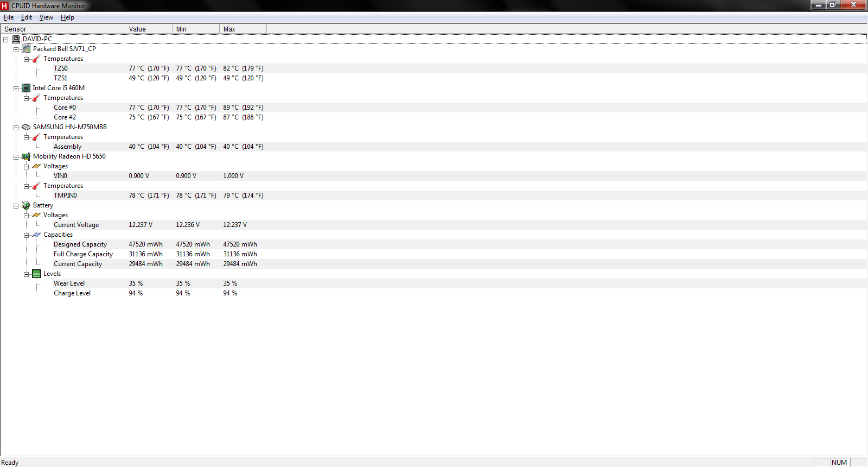868x467 pixels.
Task: Click Designed Capacity value 47520 mWh
Action: coord(145,244)
